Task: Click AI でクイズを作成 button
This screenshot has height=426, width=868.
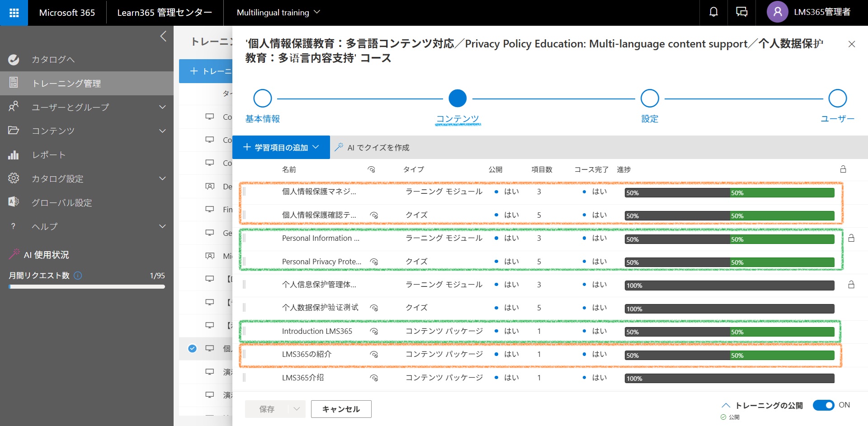Action: tap(372, 147)
